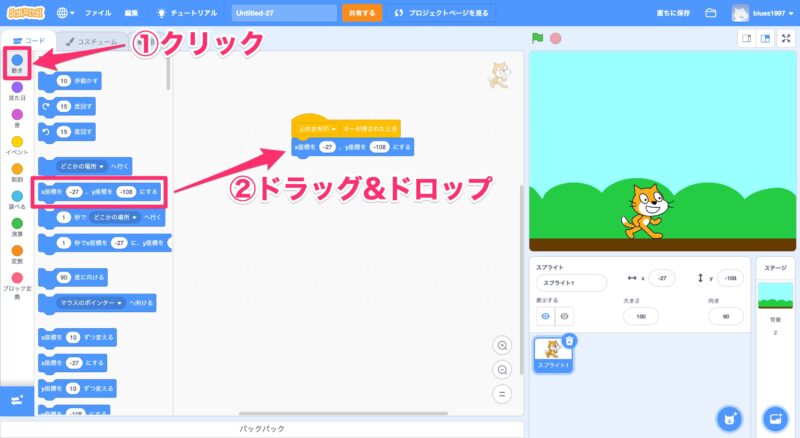Screen dimensions: 800x438
Task: Open the choose backdrop button
Action: pyautogui.click(x=775, y=417)
